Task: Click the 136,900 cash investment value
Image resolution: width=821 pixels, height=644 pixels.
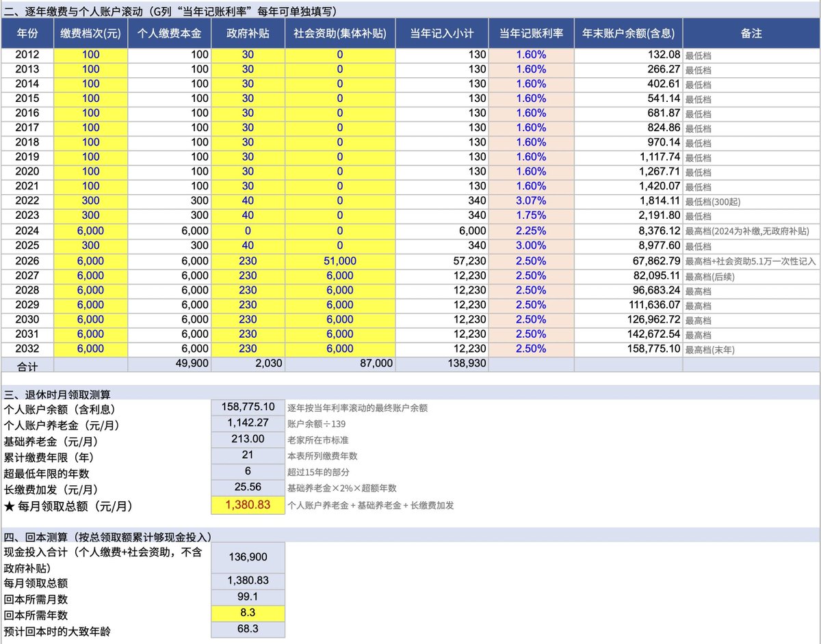Action: [x=248, y=559]
